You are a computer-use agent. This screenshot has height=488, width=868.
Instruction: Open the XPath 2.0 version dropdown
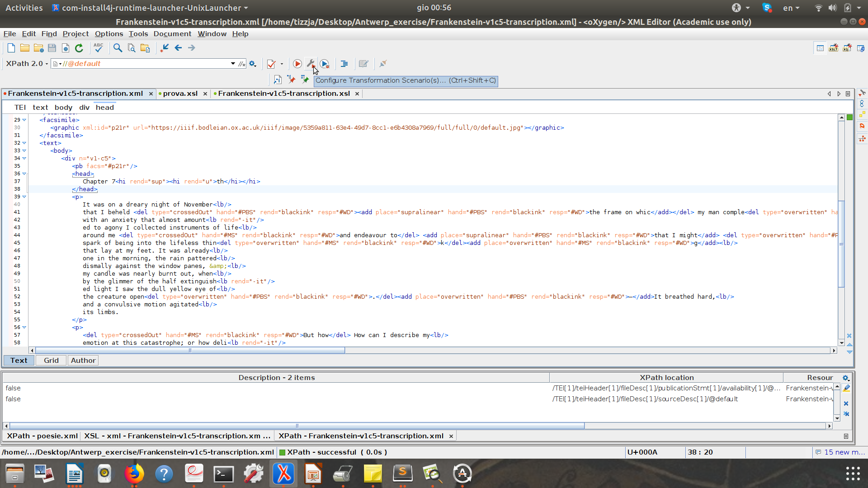[27, 64]
